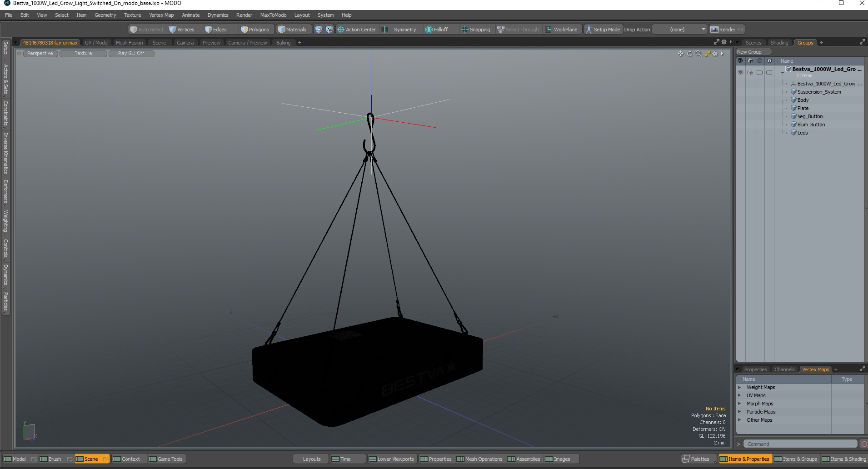Select the Body mesh item
The height and width of the screenshot is (469, 868).
(803, 100)
